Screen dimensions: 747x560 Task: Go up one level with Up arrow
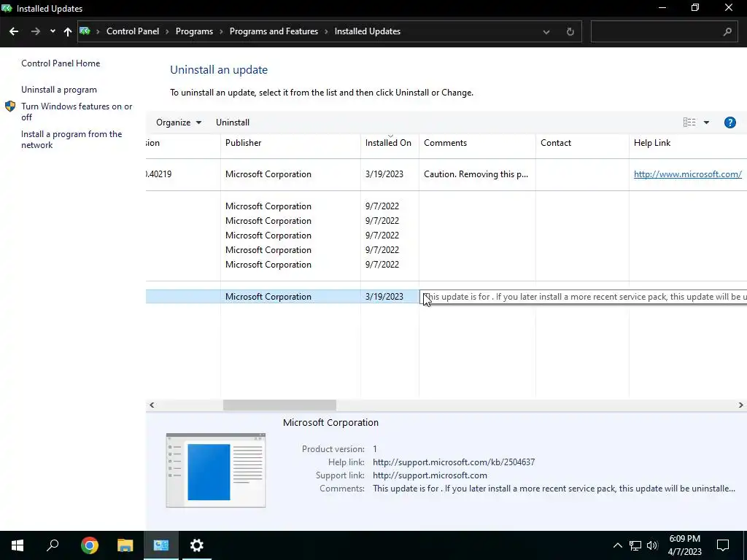click(x=68, y=31)
